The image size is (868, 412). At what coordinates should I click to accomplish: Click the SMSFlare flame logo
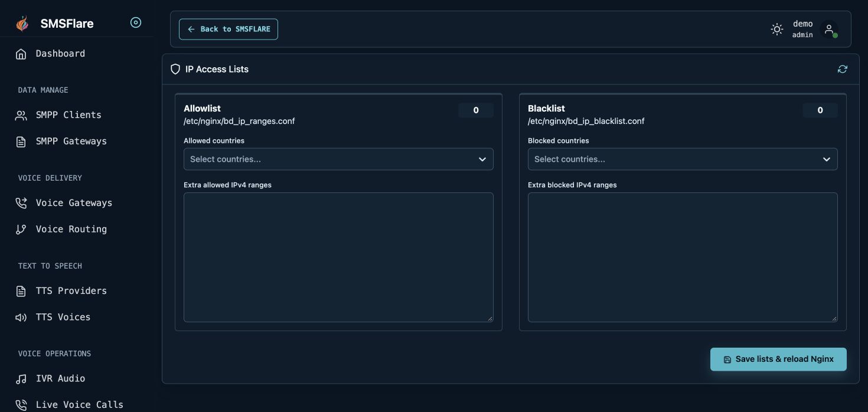pos(22,23)
